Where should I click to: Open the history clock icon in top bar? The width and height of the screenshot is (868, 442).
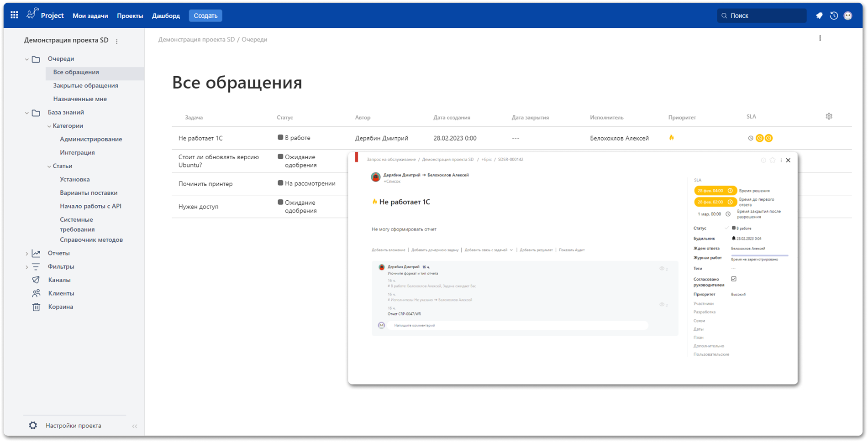834,15
